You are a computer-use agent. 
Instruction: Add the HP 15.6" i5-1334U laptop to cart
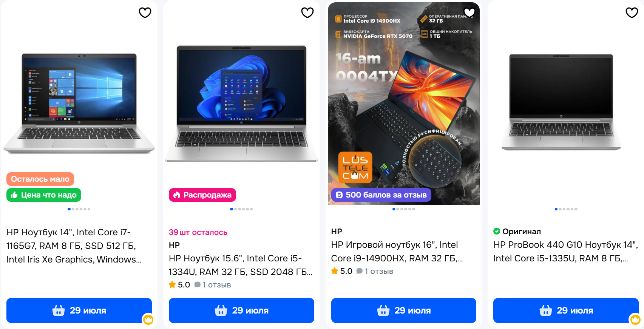coord(241,310)
